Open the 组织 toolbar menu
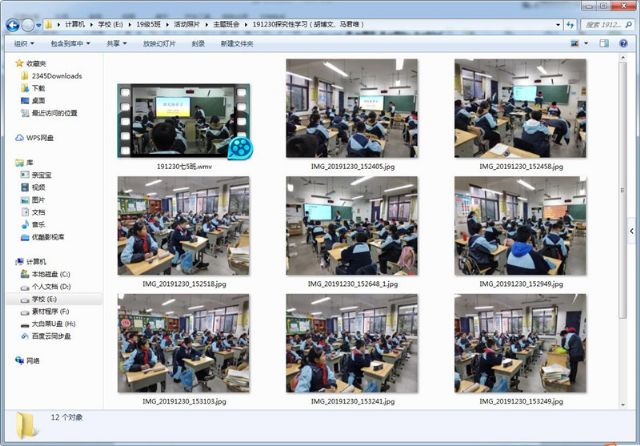Image resolution: width=640 pixels, height=446 pixels. (x=24, y=43)
